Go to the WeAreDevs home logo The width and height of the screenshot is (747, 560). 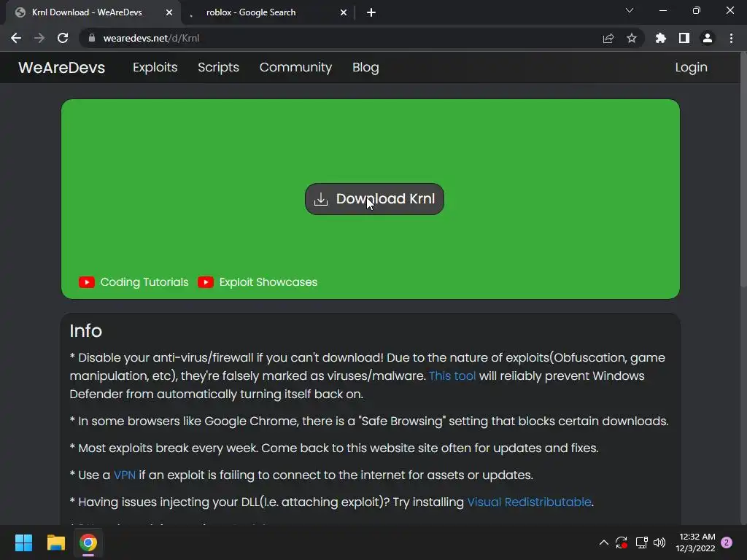point(61,67)
